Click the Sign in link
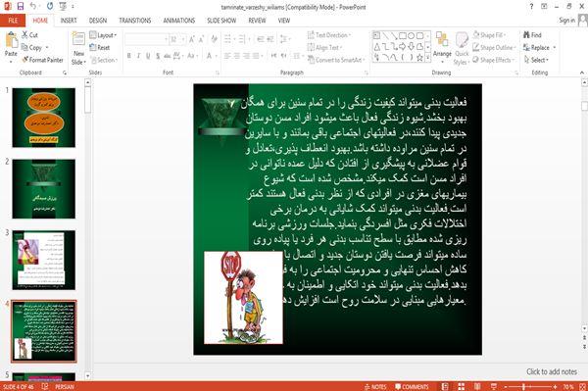Viewport: 588px width, 391px height. pos(566,21)
